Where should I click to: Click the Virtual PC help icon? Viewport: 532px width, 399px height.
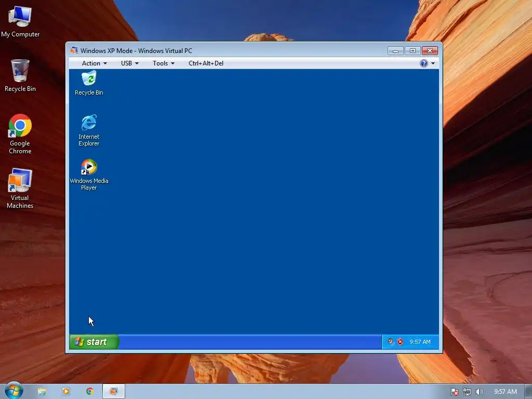tap(424, 63)
